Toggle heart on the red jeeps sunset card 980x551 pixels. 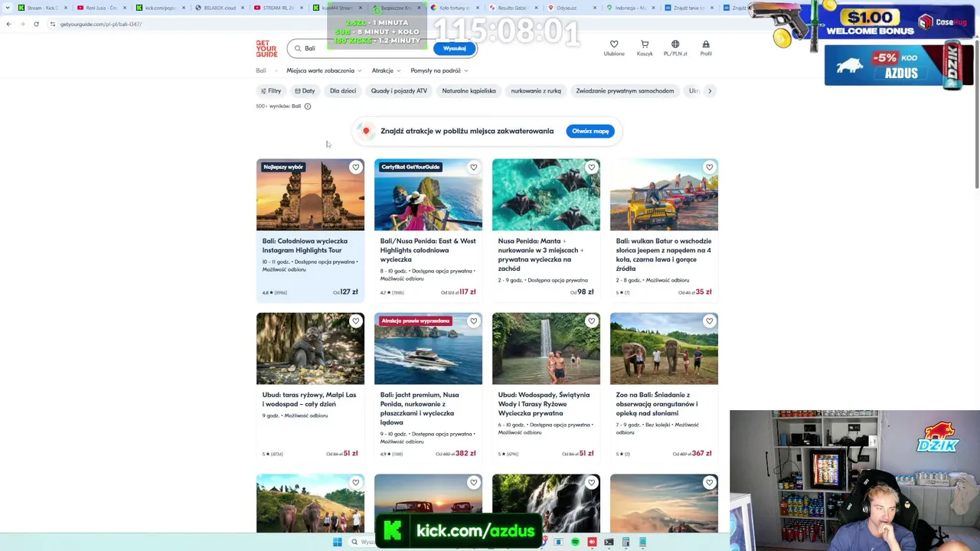[x=473, y=483]
